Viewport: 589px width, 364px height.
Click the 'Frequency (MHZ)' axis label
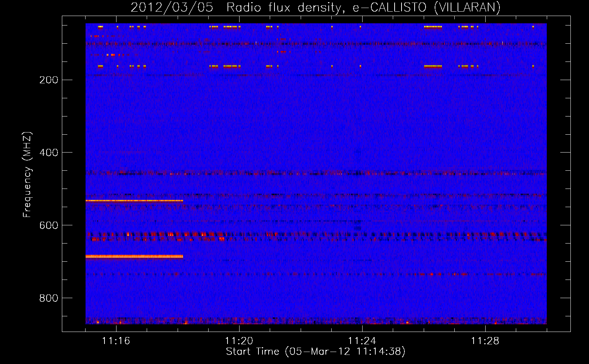(x=27, y=174)
